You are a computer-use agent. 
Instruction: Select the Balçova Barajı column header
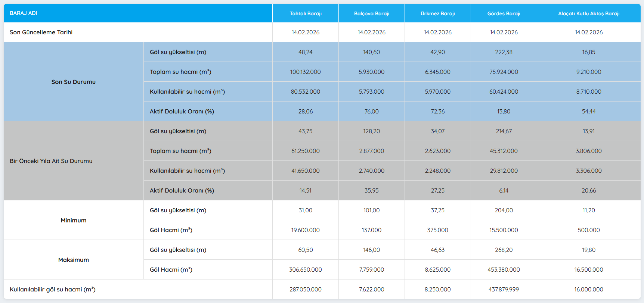(x=371, y=13)
